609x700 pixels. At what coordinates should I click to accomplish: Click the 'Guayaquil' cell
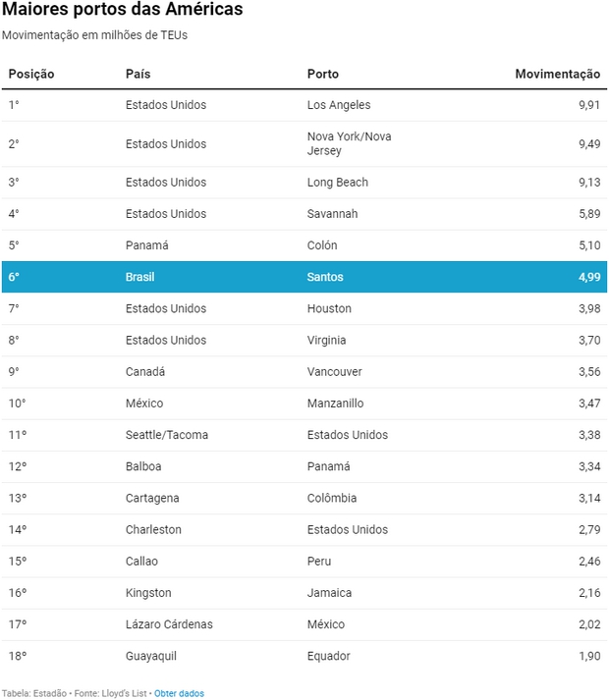point(151,656)
